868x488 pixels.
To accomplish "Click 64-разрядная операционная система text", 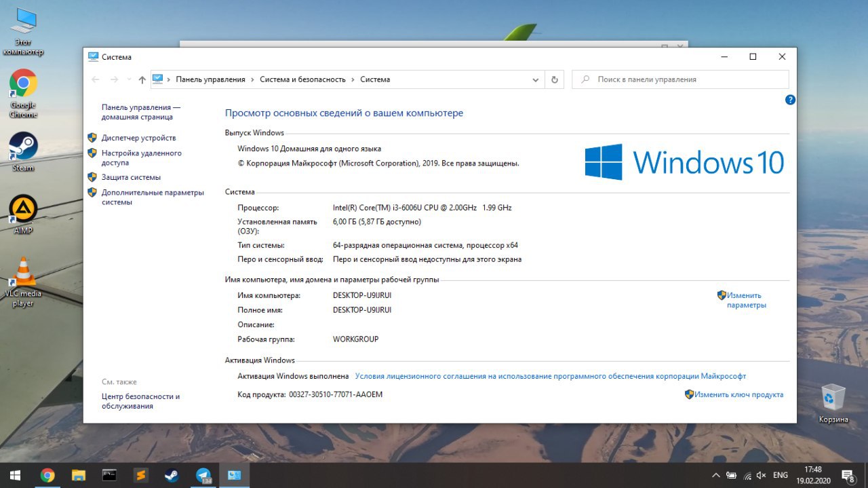I will (425, 245).
